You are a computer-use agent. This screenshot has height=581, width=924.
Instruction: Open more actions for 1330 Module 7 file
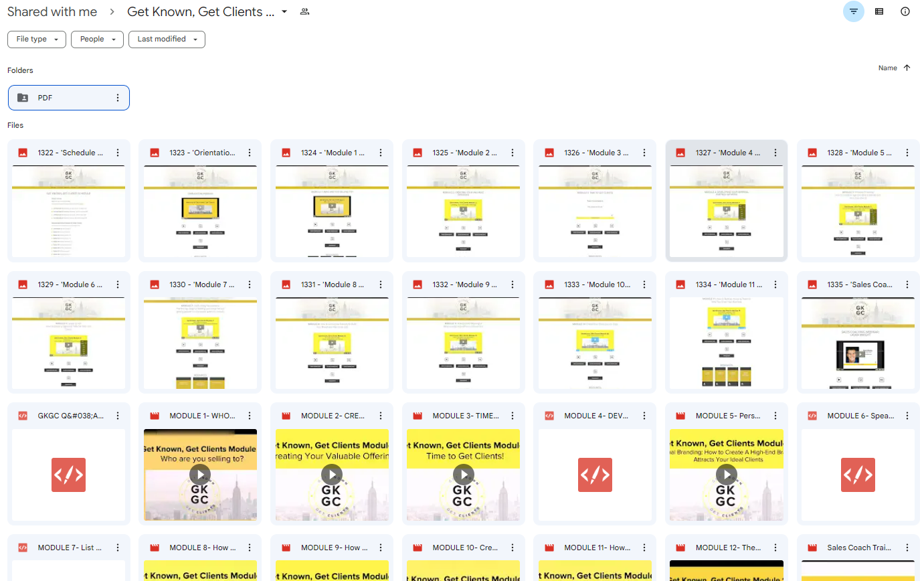click(250, 285)
